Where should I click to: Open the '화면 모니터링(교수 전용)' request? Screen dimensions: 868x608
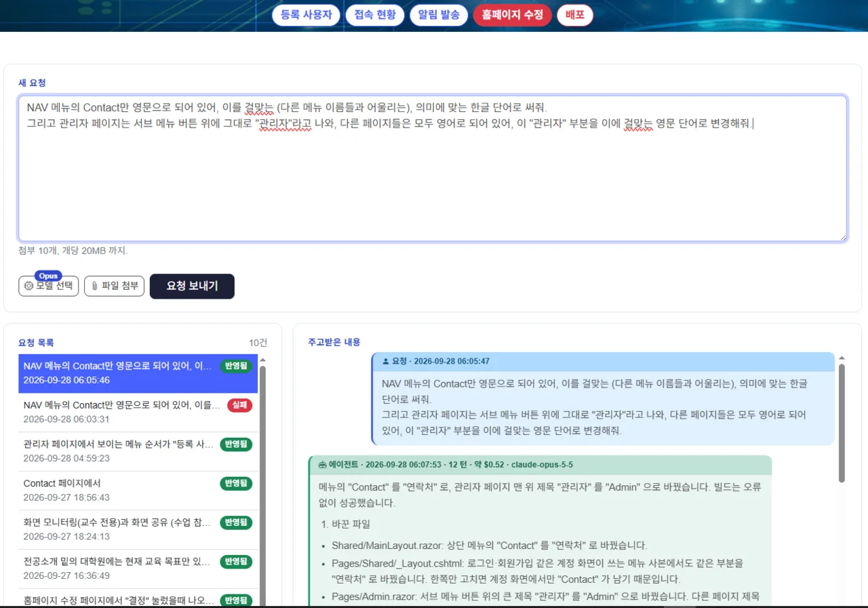[x=138, y=529]
